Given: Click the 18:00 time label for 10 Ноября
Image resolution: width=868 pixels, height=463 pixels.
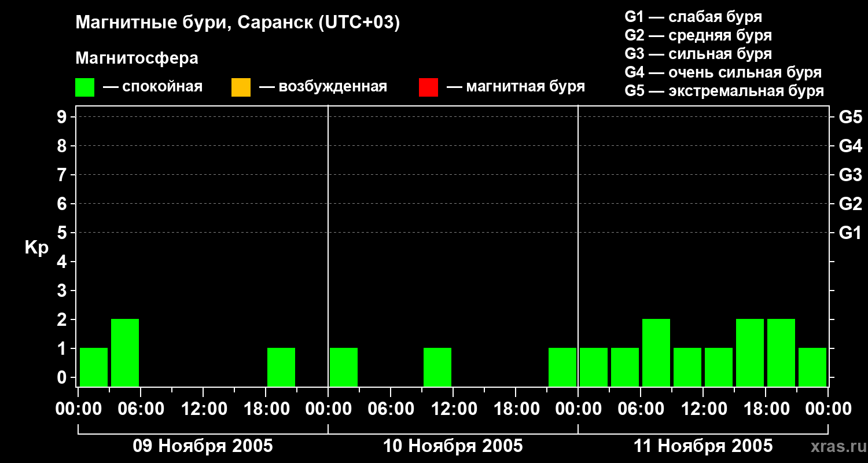Looking at the screenshot, I should click(516, 409).
